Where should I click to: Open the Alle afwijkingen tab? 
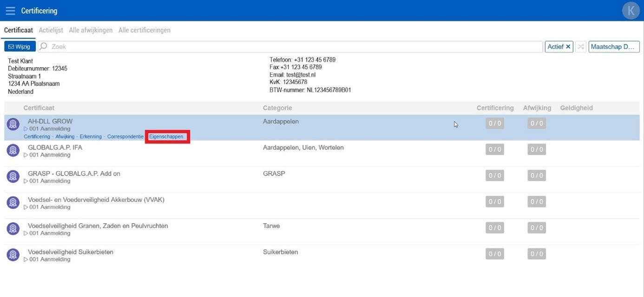pos(91,30)
